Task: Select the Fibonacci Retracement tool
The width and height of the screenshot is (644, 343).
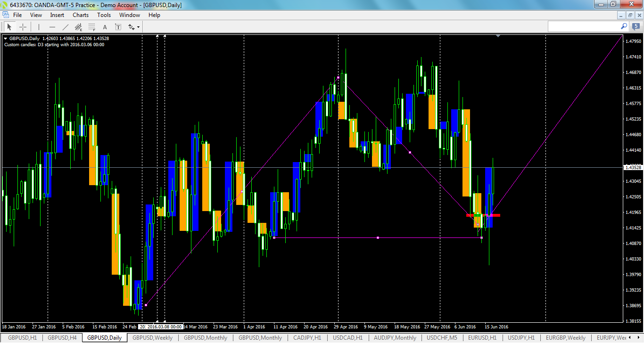Action: coord(91,27)
